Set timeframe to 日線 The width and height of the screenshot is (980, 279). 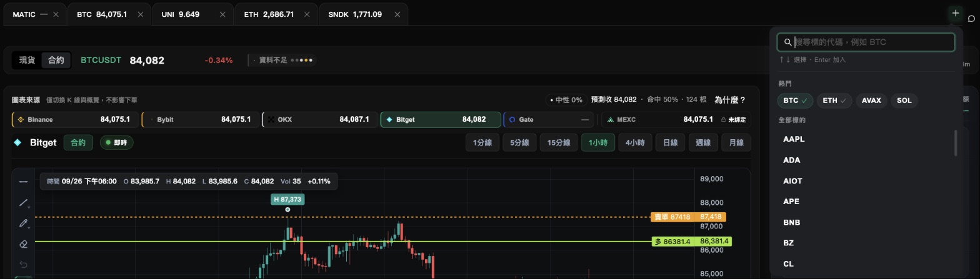[670, 143]
